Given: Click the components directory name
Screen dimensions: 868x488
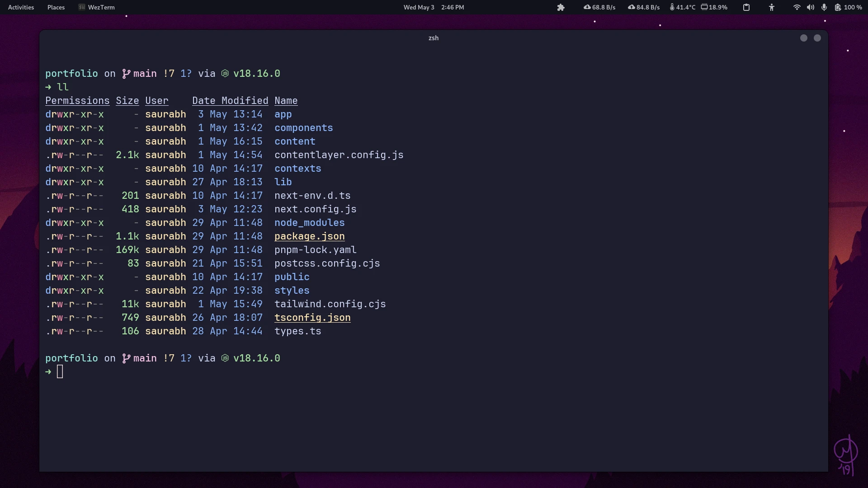Looking at the screenshot, I should (304, 128).
